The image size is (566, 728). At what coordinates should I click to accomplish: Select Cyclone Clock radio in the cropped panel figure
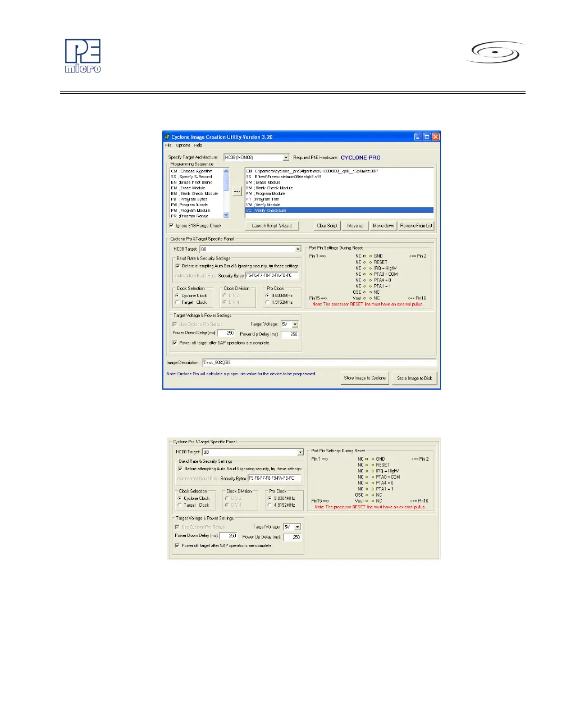[180, 498]
